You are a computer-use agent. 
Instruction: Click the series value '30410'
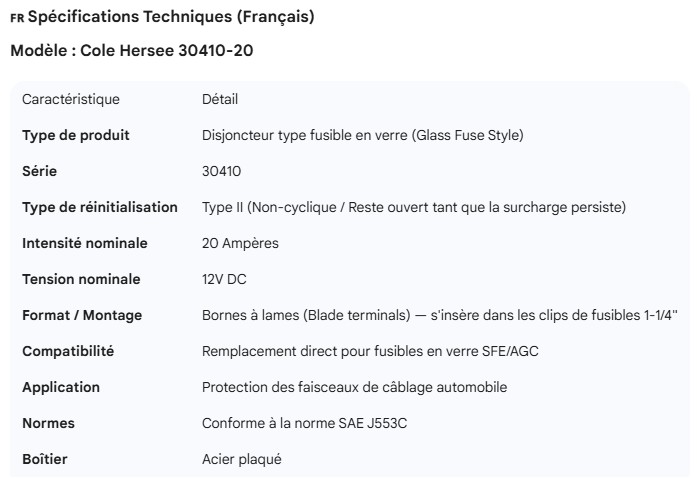[221, 171]
